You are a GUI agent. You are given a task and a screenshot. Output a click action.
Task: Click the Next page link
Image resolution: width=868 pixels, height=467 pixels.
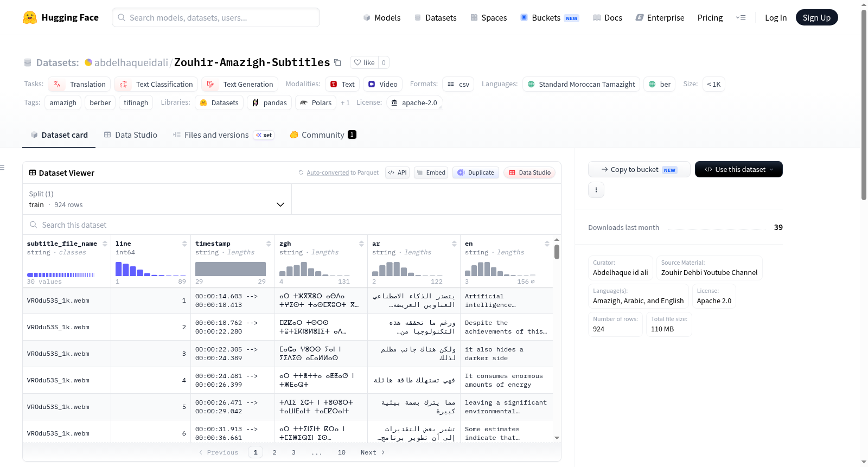tap(373, 452)
